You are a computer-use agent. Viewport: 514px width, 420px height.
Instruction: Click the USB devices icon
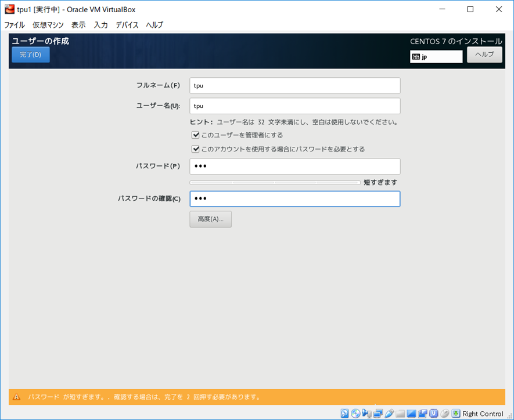(389, 414)
